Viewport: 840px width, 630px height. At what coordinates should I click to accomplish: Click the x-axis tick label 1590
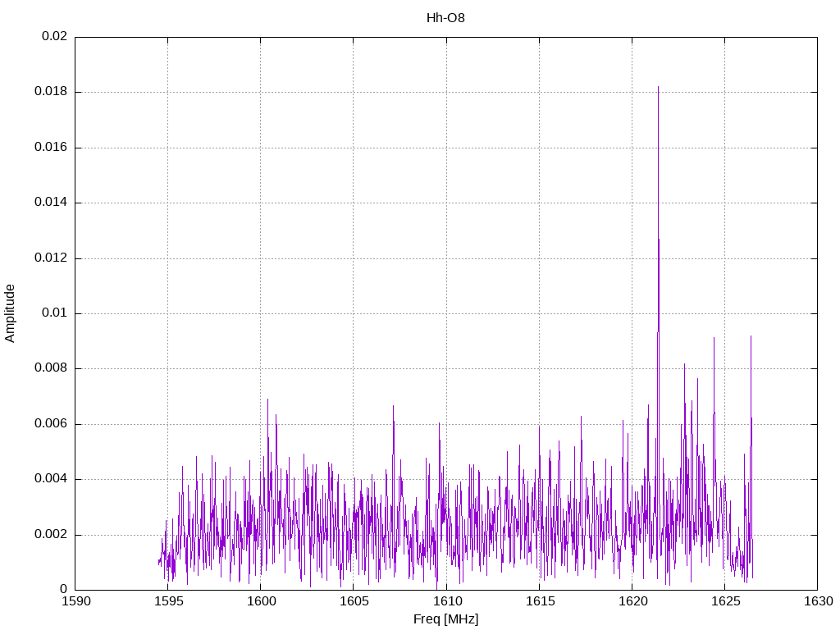(x=76, y=601)
